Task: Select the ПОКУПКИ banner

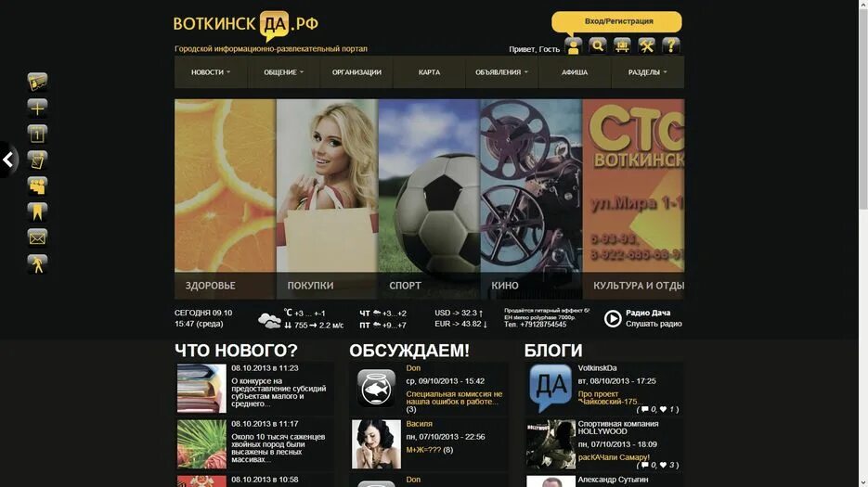Action: tap(327, 199)
